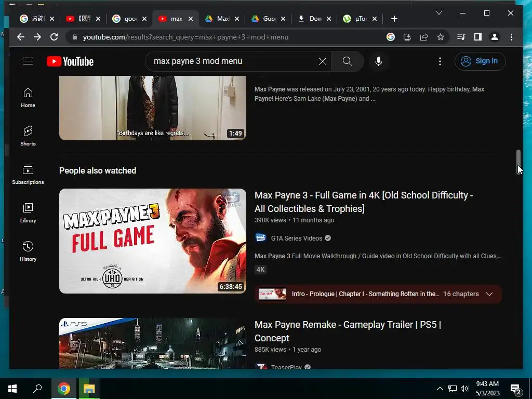Open YouTube settings three-dot menu

440,61
